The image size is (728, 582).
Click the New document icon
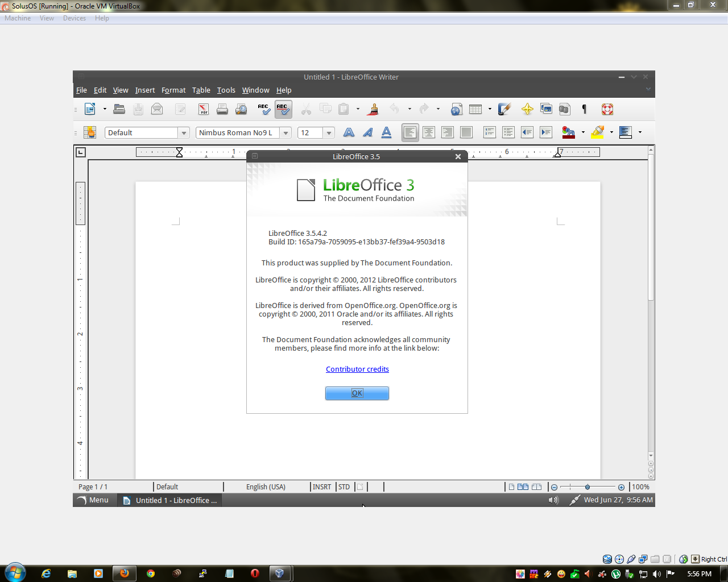pos(90,109)
